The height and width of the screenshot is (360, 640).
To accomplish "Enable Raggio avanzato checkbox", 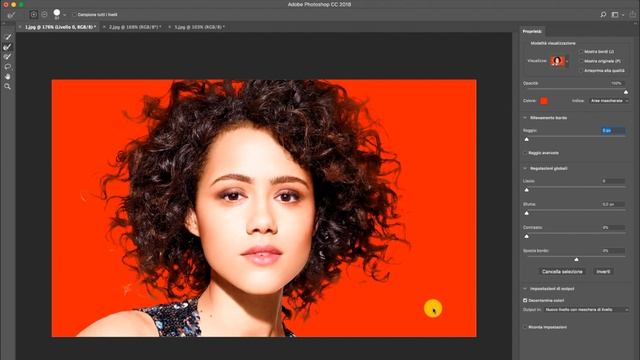I will (525, 153).
